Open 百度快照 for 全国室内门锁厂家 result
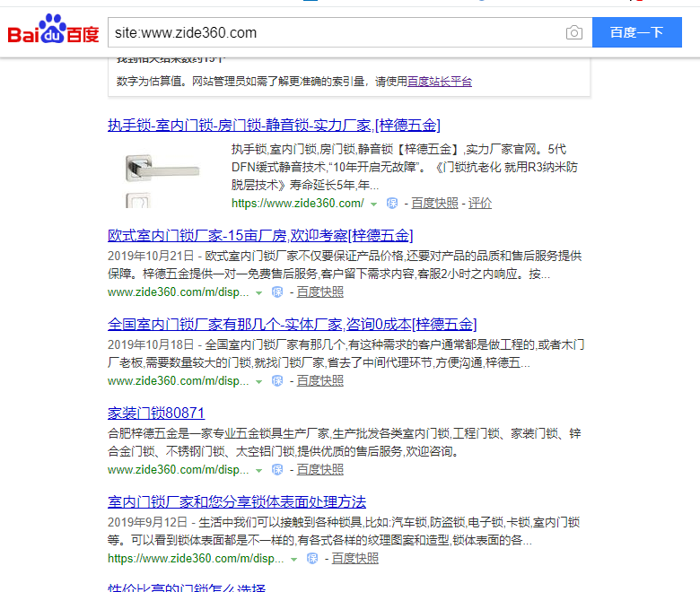The image size is (700, 592). (x=320, y=381)
